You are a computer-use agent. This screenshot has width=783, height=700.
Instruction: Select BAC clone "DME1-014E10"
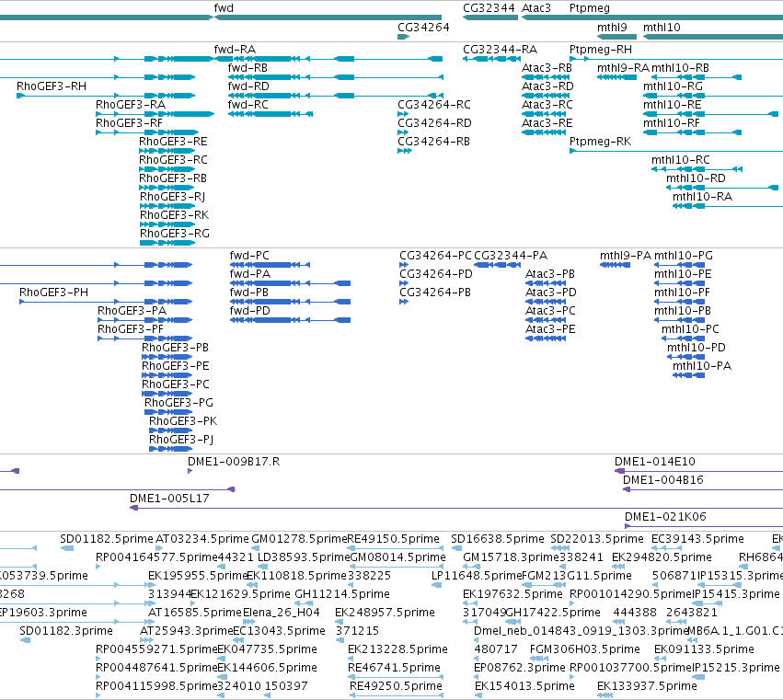(655, 462)
